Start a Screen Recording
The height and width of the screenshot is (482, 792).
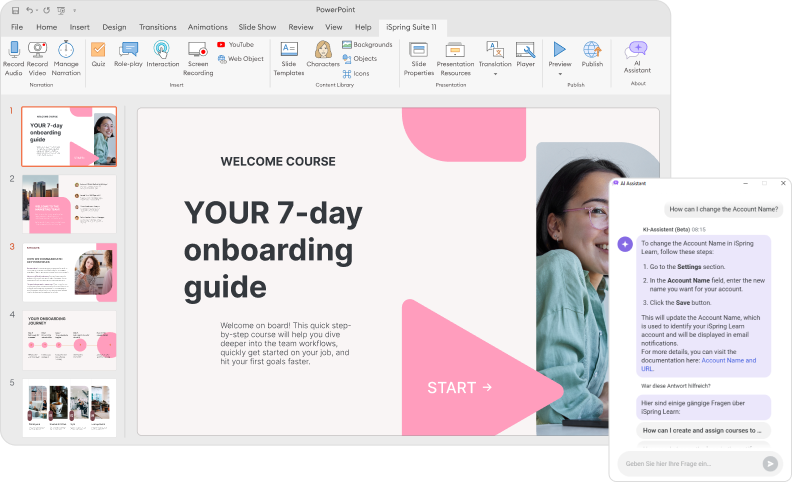(x=198, y=50)
